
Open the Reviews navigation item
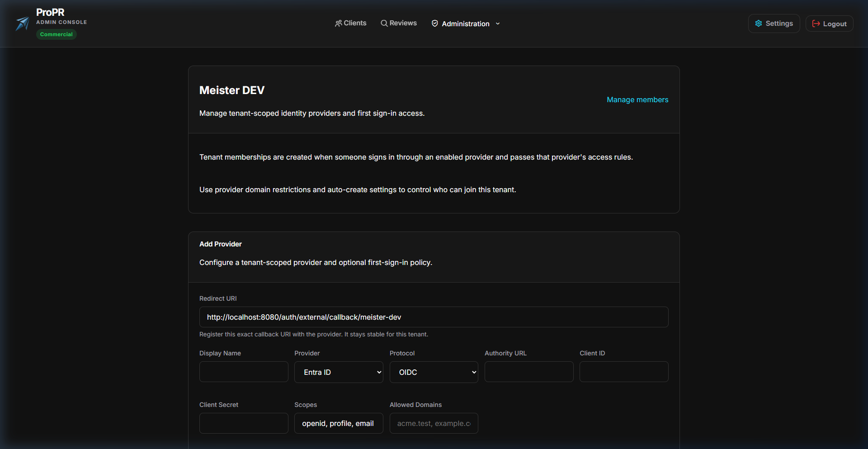(399, 23)
